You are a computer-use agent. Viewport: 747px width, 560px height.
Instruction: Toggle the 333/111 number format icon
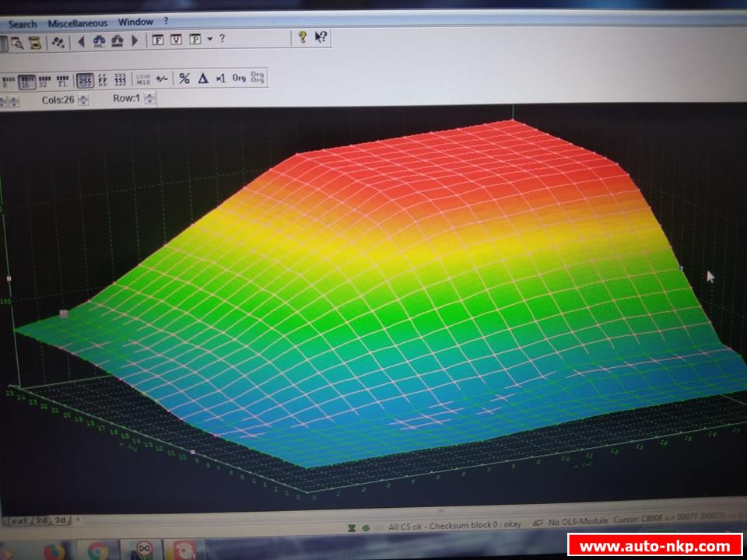(121, 79)
